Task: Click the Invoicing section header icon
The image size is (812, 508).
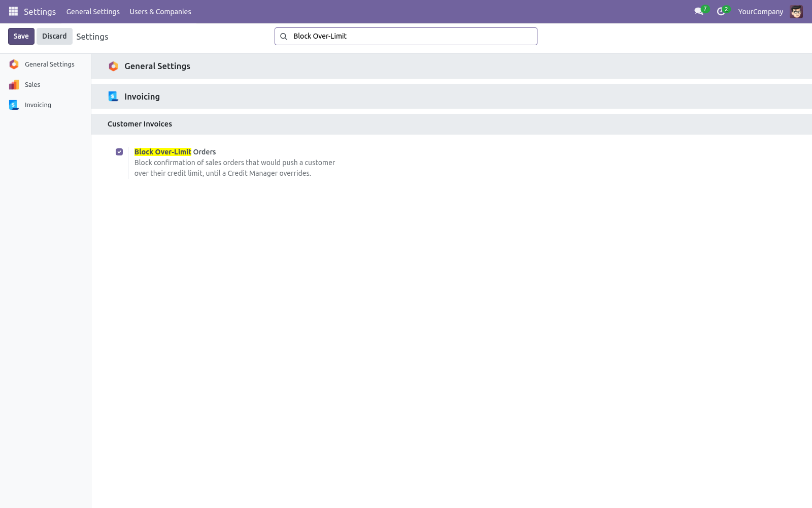Action: click(x=113, y=97)
